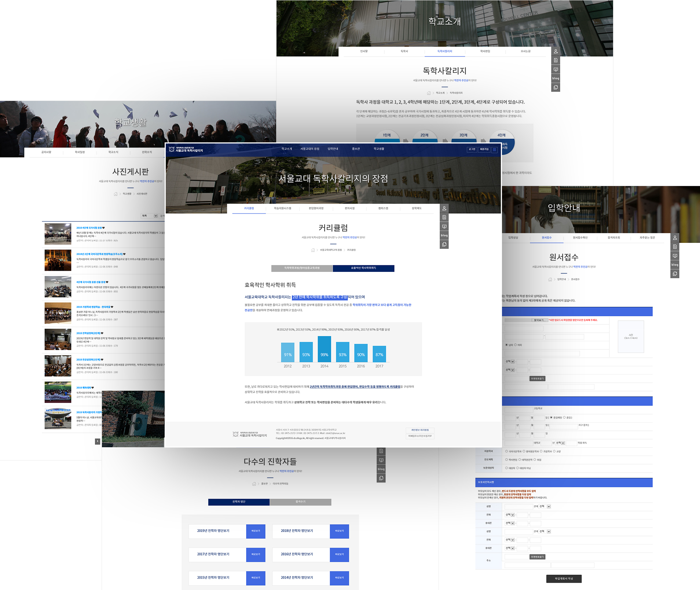Choose the 영어영문학과 radio option
The height and width of the screenshot is (590, 700).
click(524, 451)
